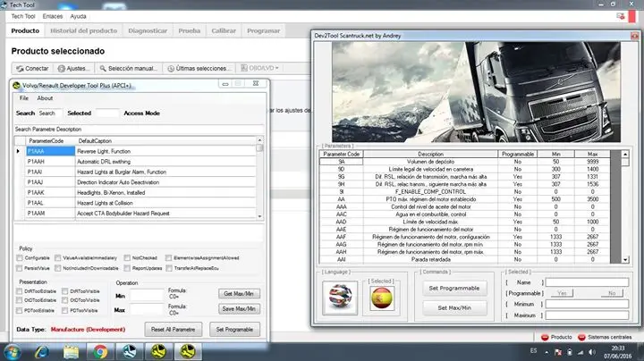Open Últimas selecciones in the toolbar
Image resolution: width=644 pixels, height=361 pixels.
pyautogui.click(x=199, y=68)
